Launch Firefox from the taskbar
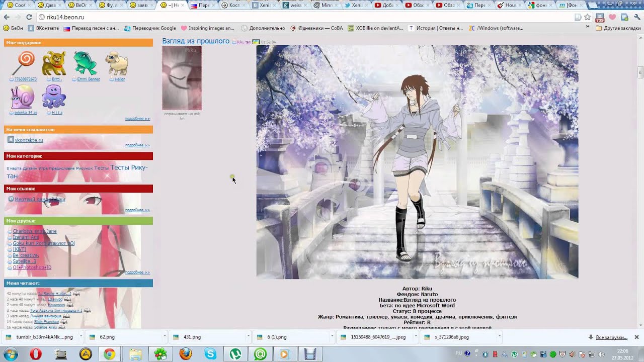 tap(186, 354)
